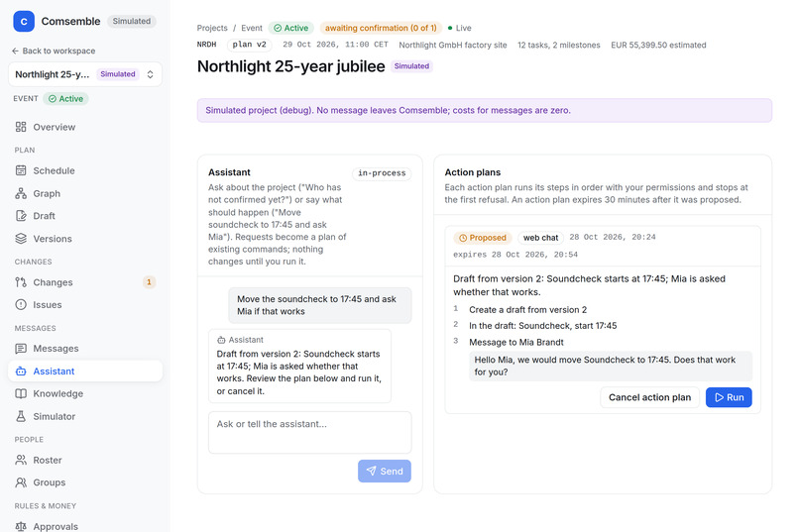
Task: Open Approvals in the sidebar
Action: click(x=85, y=525)
